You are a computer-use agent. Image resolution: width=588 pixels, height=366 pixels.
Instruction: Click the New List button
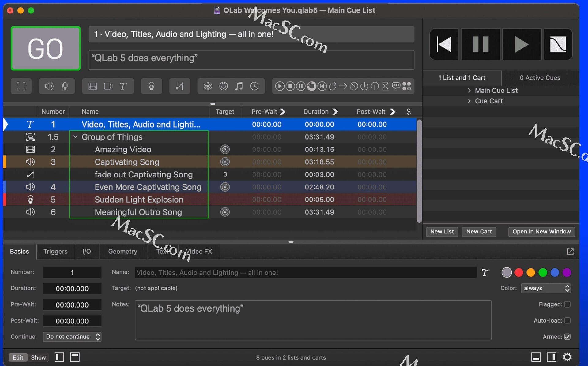click(442, 232)
